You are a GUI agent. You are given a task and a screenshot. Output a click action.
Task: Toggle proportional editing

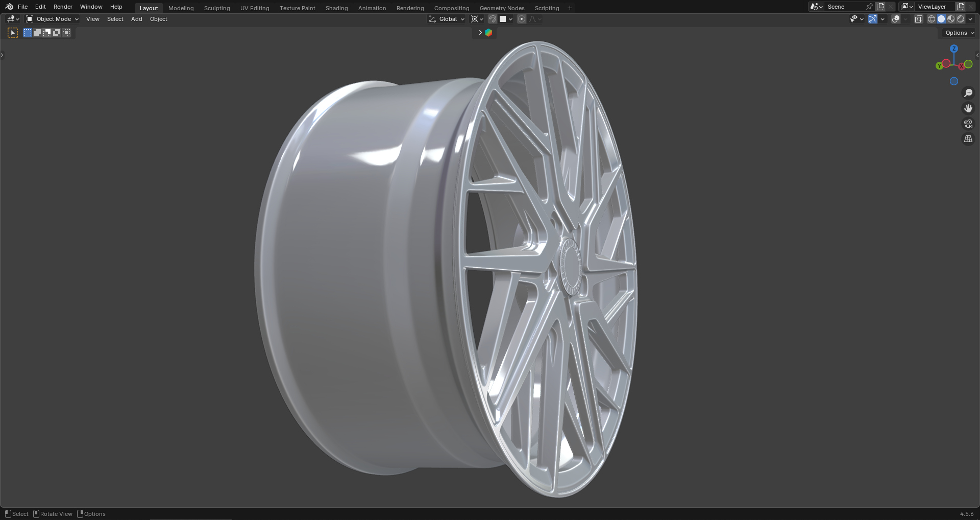click(522, 19)
